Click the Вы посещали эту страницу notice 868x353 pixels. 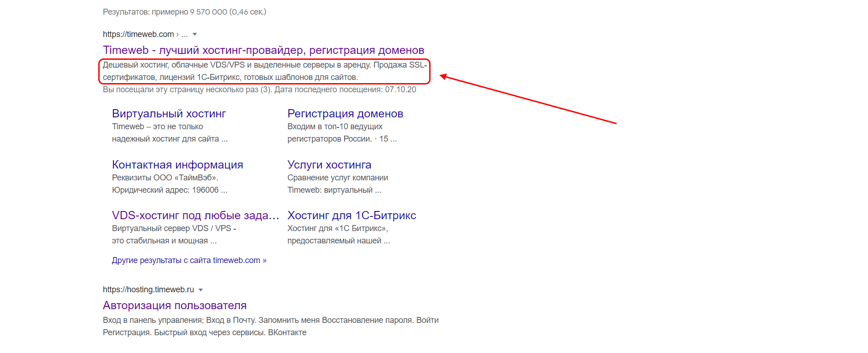coord(259,90)
